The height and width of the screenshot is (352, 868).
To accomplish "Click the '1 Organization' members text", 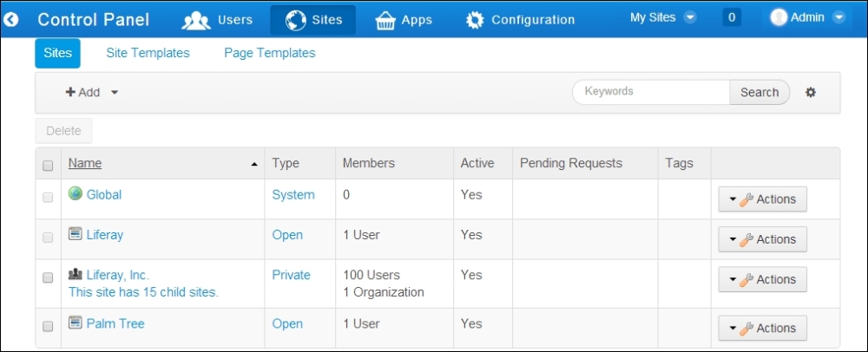I will coord(384,292).
